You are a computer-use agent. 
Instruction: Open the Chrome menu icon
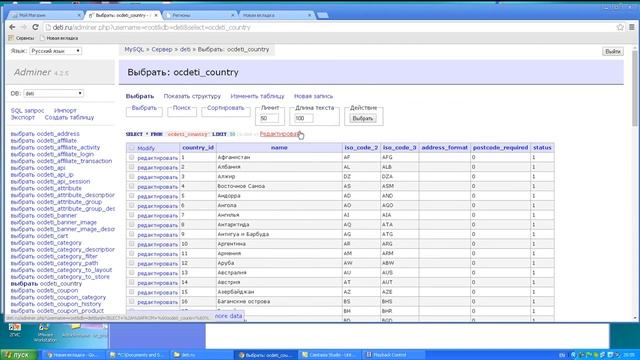coord(632,27)
